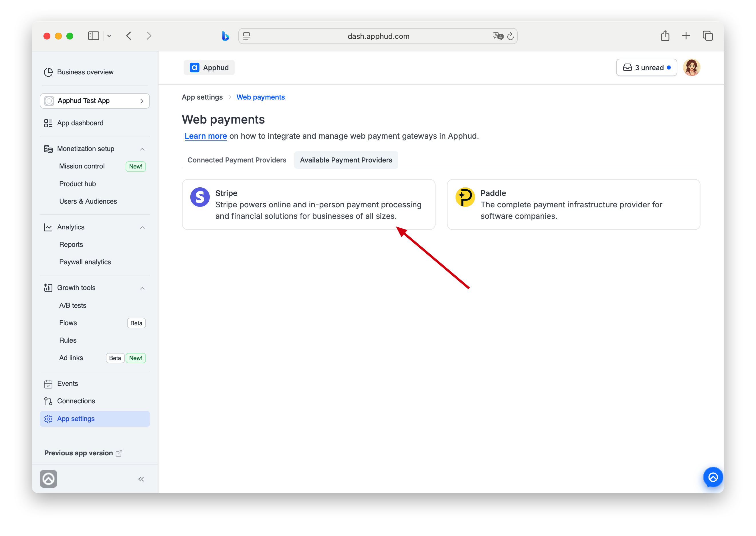
Task: Collapse the Growth tools section chevron
Action: pos(142,288)
